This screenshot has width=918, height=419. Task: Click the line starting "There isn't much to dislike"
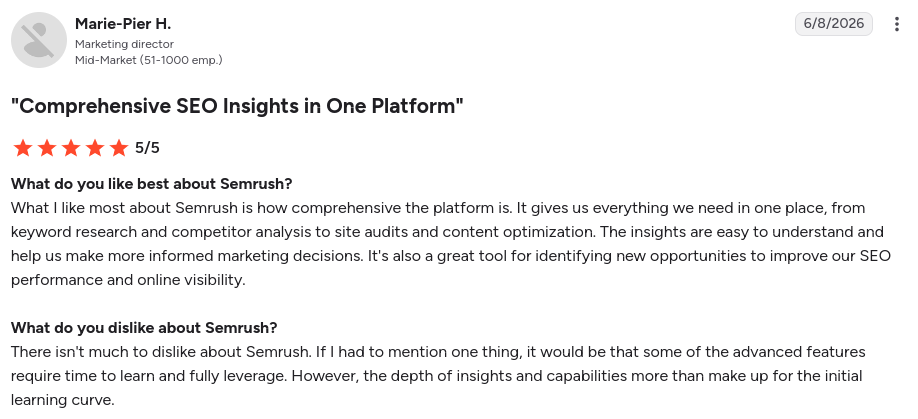[438, 352]
